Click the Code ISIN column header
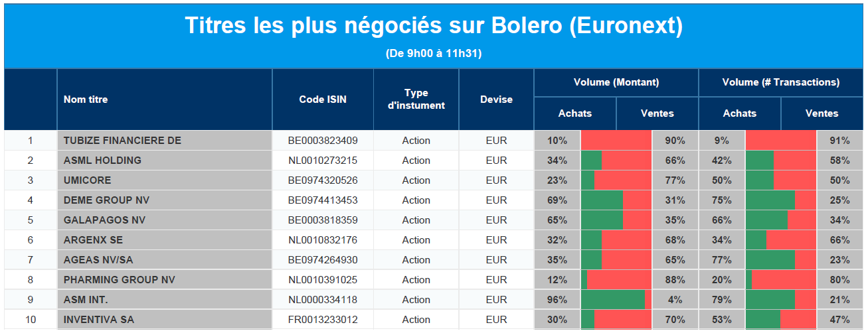This screenshot has width=868, height=335. [x=323, y=100]
